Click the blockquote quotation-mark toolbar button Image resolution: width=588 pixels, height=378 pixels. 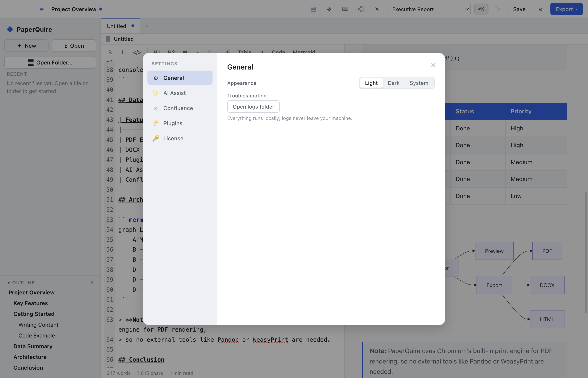[x=185, y=52]
